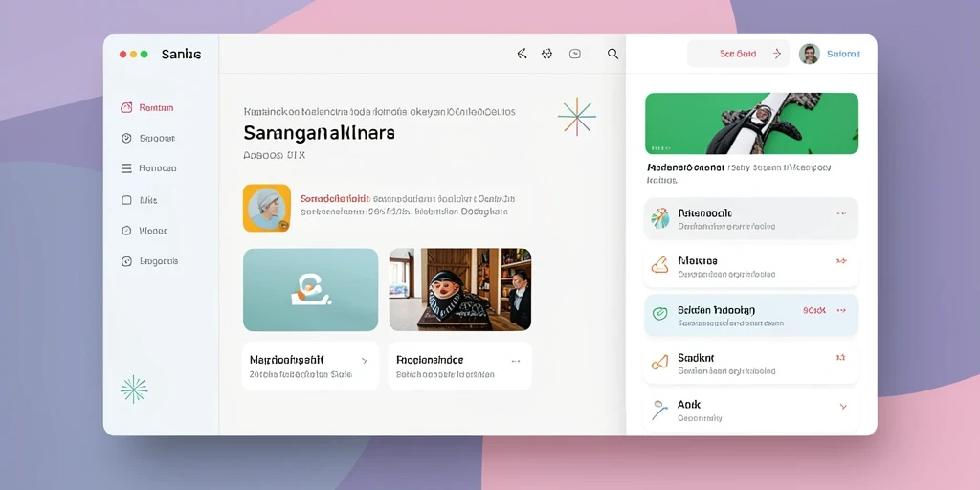The height and width of the screenshot is (490, 980).
Task: Click the red icon beside Ramtun in the sidebar
Action: (x=126, y=107)
